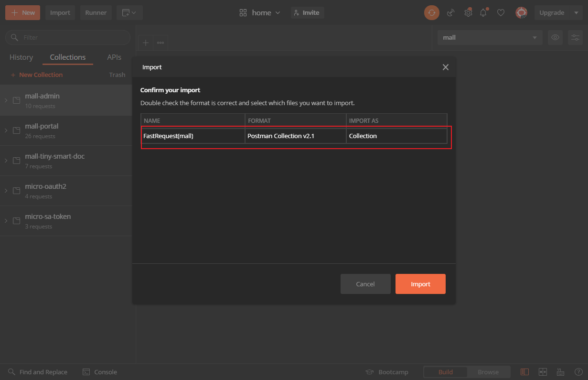The image size is (588, 380).
Task: Click the orange sync status icon
Action: point(431,13)
